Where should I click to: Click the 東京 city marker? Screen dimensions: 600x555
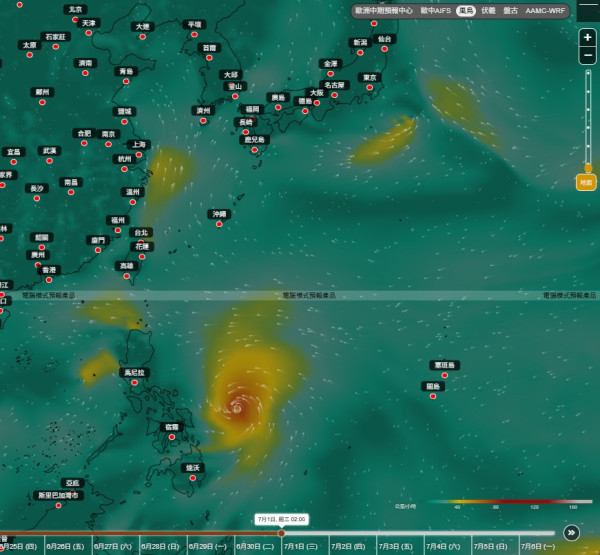click(x=370, y=88)
